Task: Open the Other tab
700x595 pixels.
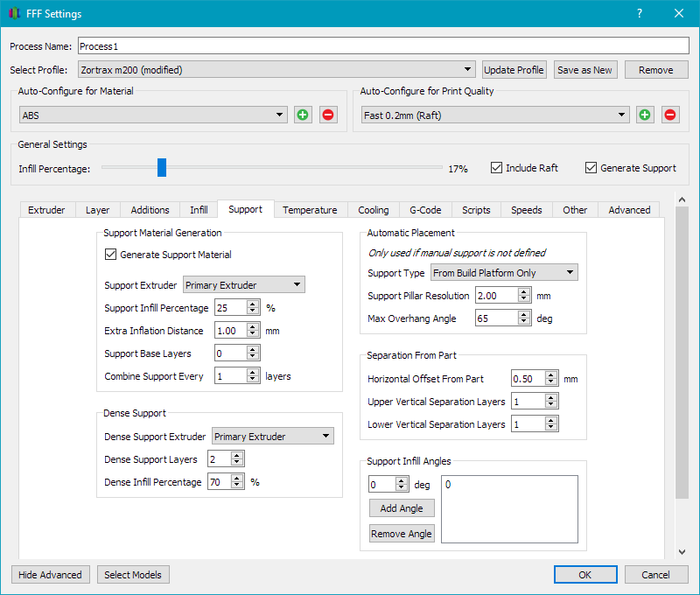Action: 575,210
